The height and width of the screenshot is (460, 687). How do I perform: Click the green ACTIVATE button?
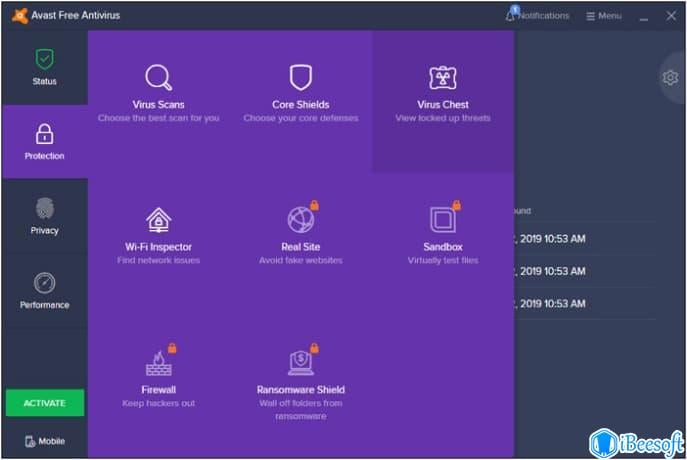point(45,403)
